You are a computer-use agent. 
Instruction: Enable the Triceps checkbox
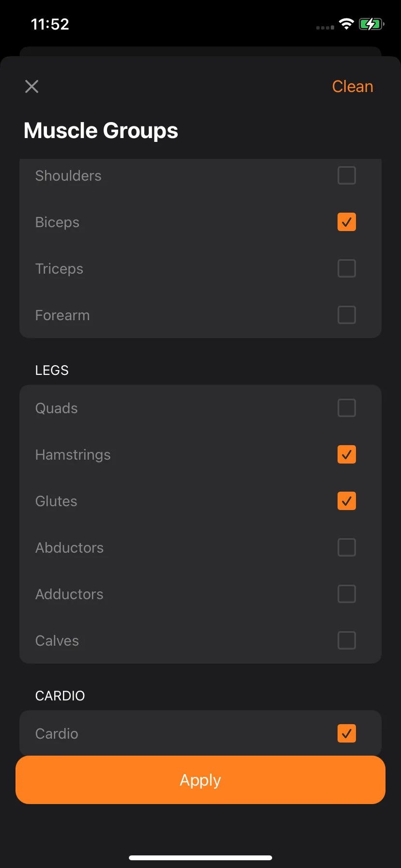pyautogui.click(x=347, y=268)
